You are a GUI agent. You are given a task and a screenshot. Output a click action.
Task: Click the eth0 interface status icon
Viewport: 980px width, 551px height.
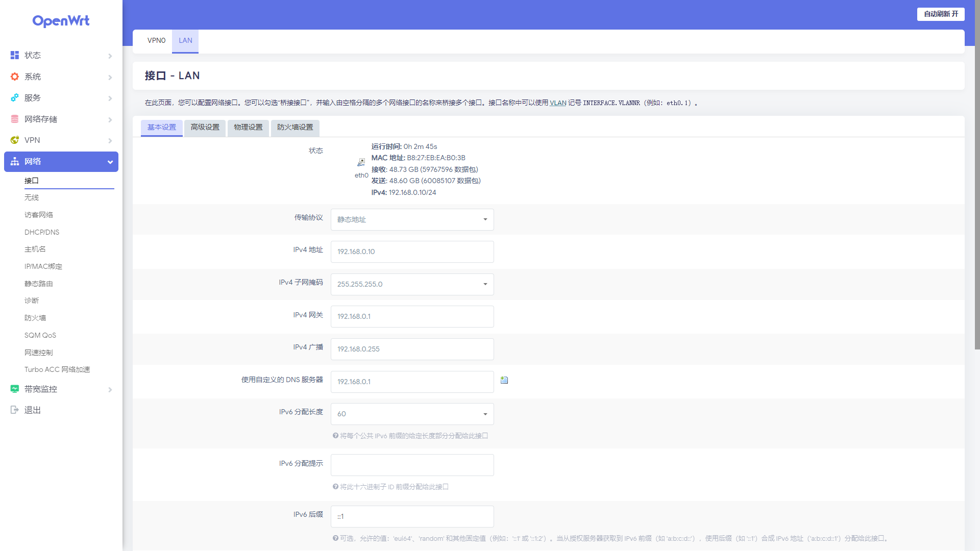click(x=361, y=162)
